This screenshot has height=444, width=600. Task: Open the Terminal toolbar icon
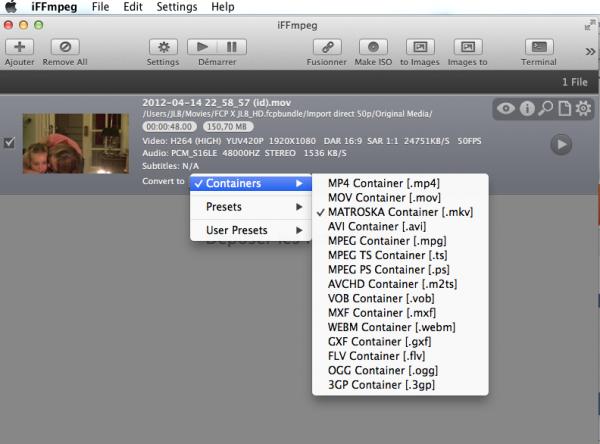coord(539,47)
